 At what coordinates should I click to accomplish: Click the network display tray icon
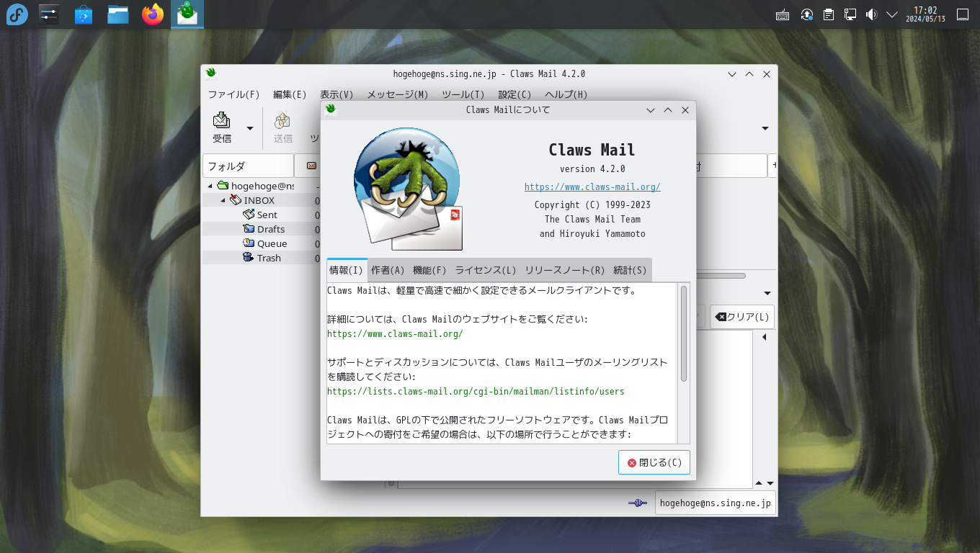850,14
